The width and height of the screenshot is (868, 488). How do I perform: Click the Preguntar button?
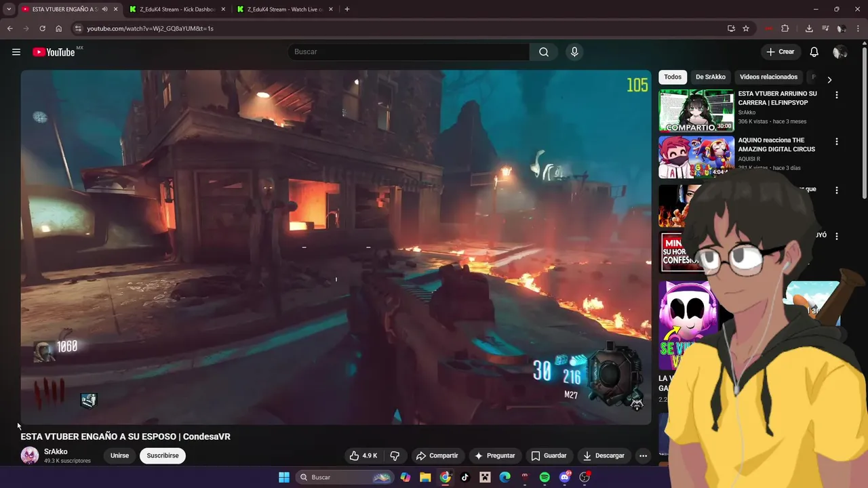tap(494, 455)
